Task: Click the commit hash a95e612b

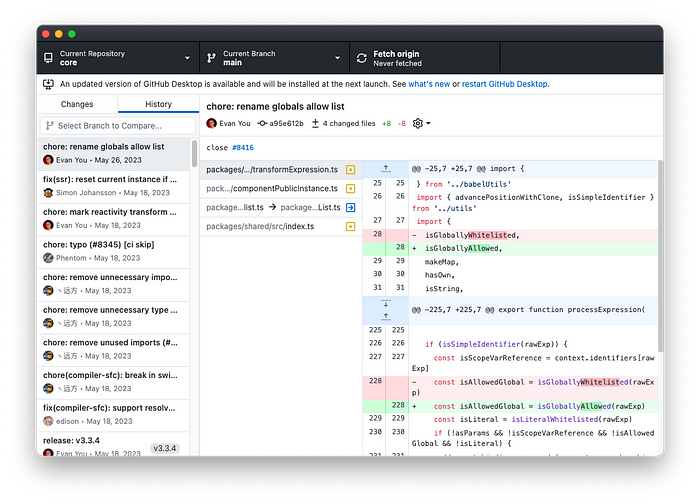Action: [286, 123]
